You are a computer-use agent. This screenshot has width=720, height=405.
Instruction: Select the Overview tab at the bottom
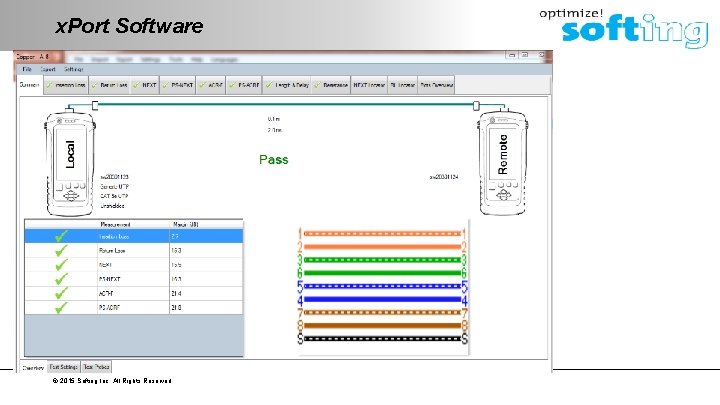tap(33, 368)
